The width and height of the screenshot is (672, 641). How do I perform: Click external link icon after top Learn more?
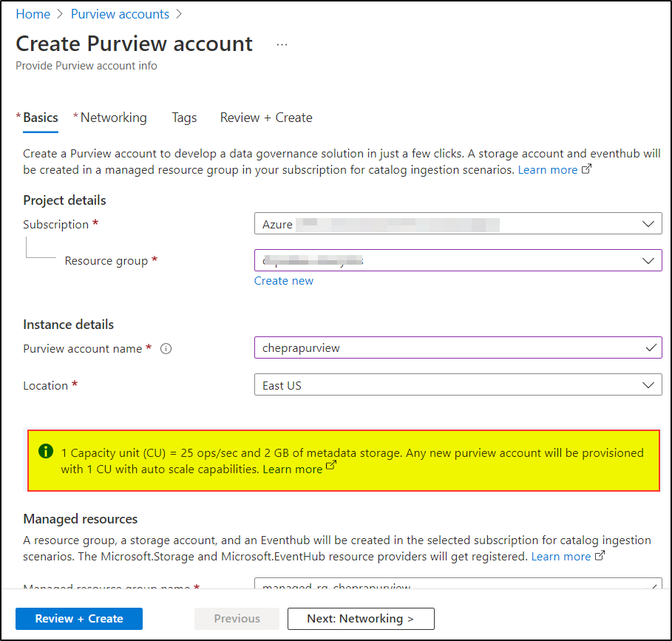[587, 169]
